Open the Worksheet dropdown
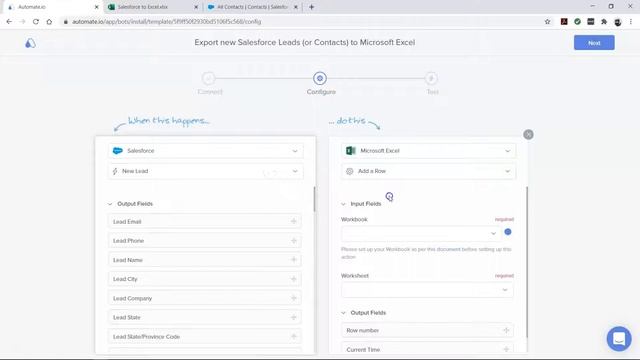Image resolution: width=640 pixels, height=360 pixels. (x=427, y=290)
